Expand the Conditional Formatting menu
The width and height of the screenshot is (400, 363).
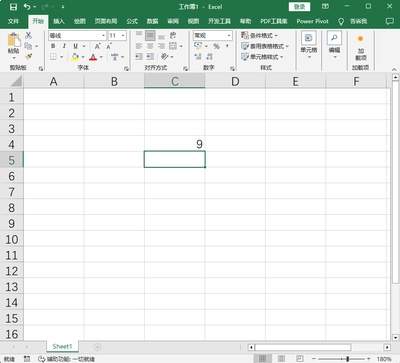pyautogui.click(x=260, y=35)
